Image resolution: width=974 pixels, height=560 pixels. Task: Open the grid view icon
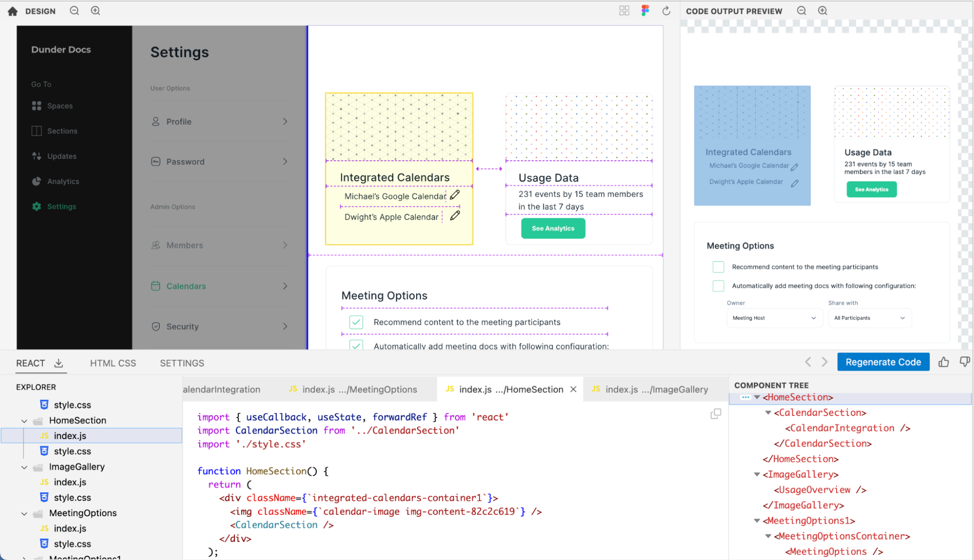point(624,11)
